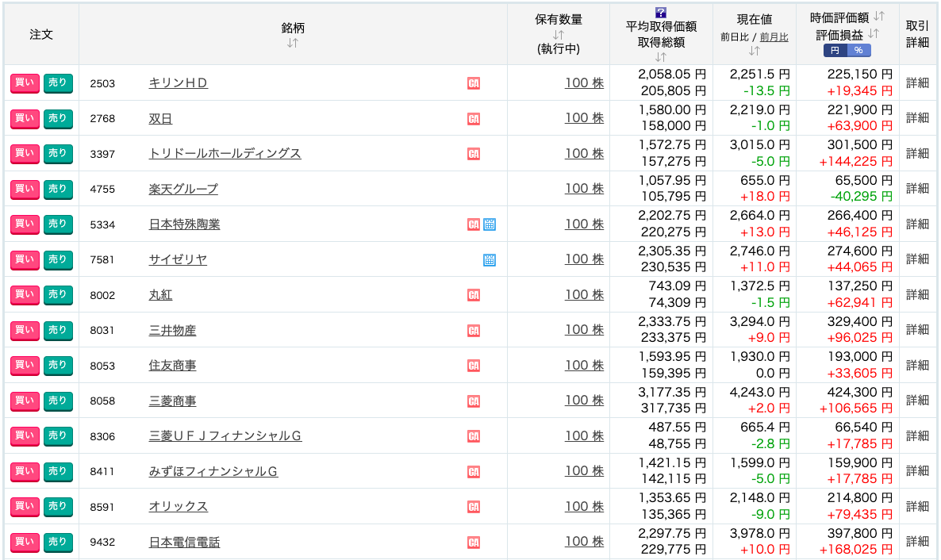Viewport: 941px width, 560px height.
Task: Open the サイゼリヤ stock link
Action: point(179,260)
